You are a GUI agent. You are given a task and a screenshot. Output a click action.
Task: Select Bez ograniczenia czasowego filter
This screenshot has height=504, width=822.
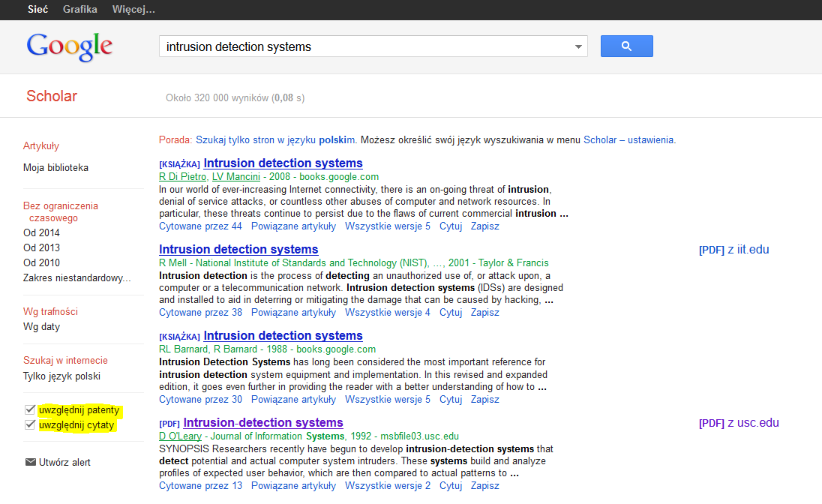(60, 212)
